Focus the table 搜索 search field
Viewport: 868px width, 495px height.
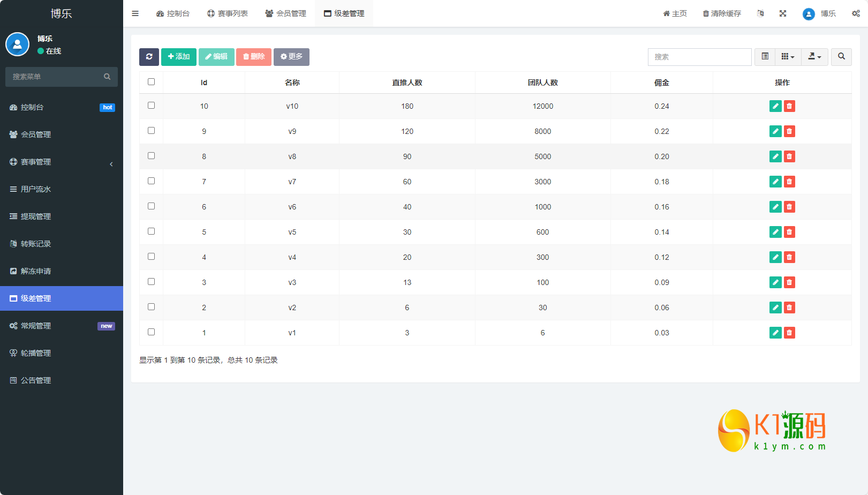pos(699,57)
